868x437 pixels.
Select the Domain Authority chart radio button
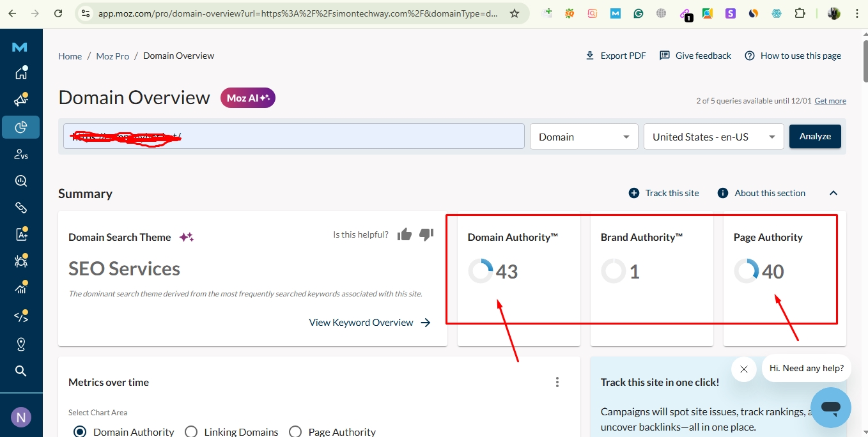point(80,432)
